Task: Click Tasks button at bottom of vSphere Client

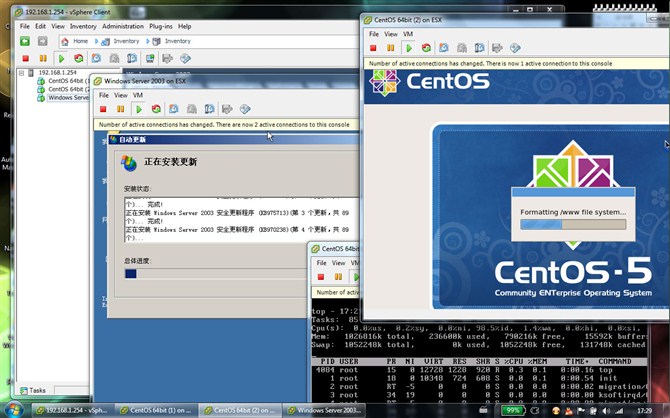Action: 33,390
